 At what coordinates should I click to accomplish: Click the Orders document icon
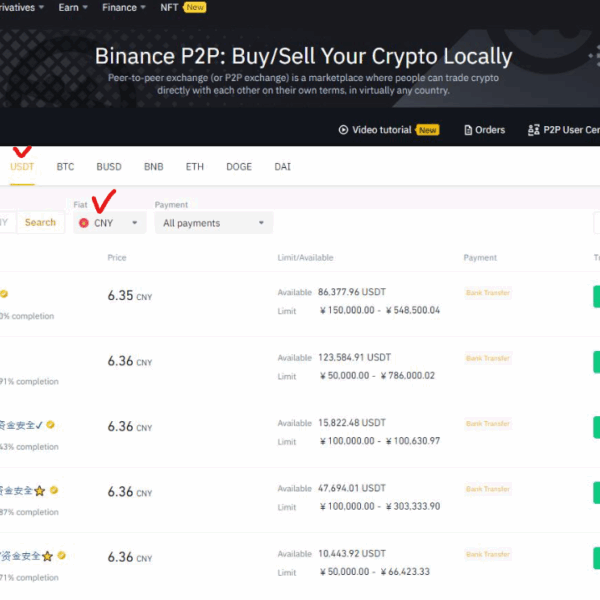(x=468, y=130)
